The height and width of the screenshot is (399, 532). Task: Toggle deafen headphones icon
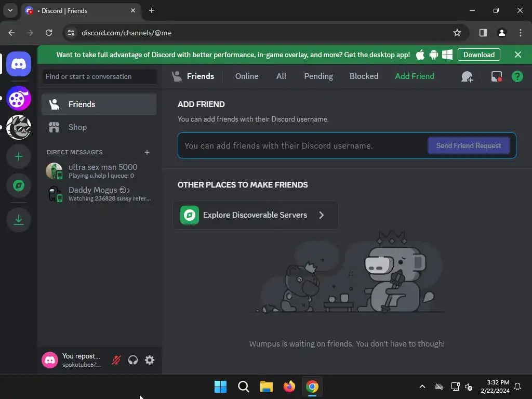pyautogui.click(x=133, y=360)
